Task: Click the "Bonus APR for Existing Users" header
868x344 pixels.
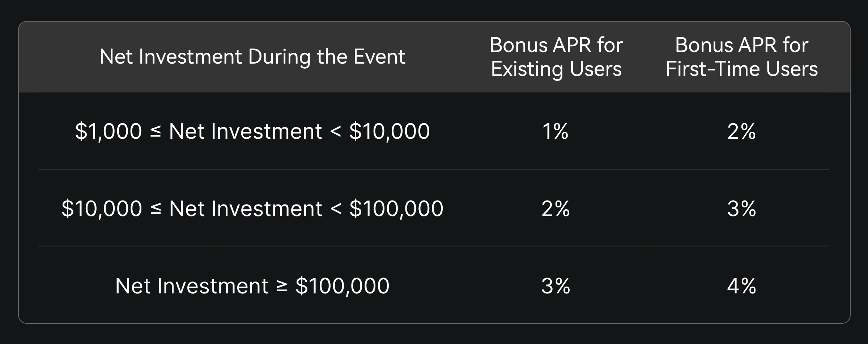Action: [556, 57]
